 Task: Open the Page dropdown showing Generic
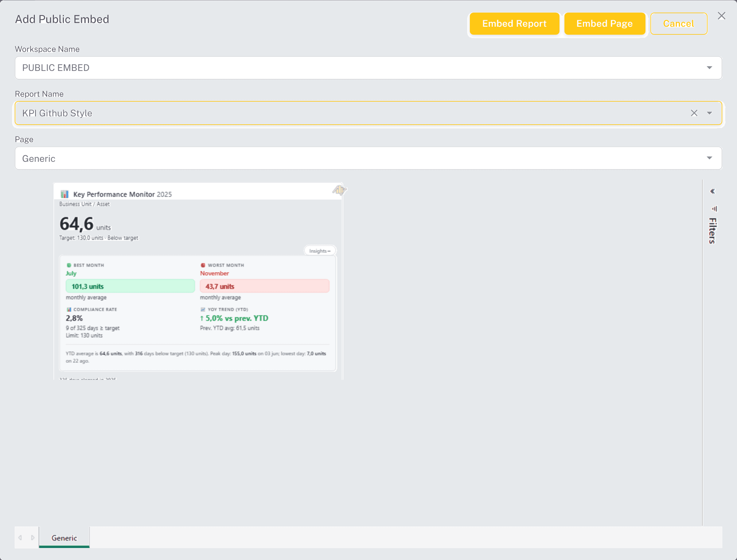(x=368, y=158)
